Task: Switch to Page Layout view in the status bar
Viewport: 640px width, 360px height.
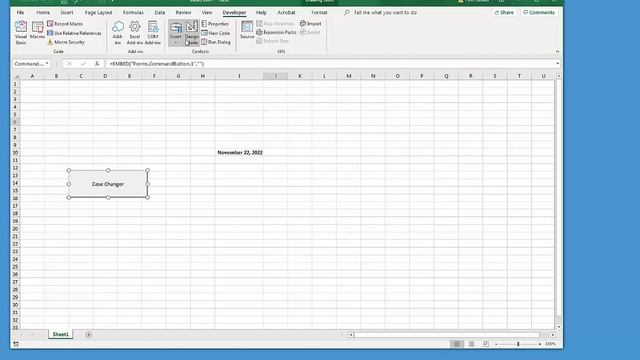Action: pyautogui.click(x=471, y=344)
